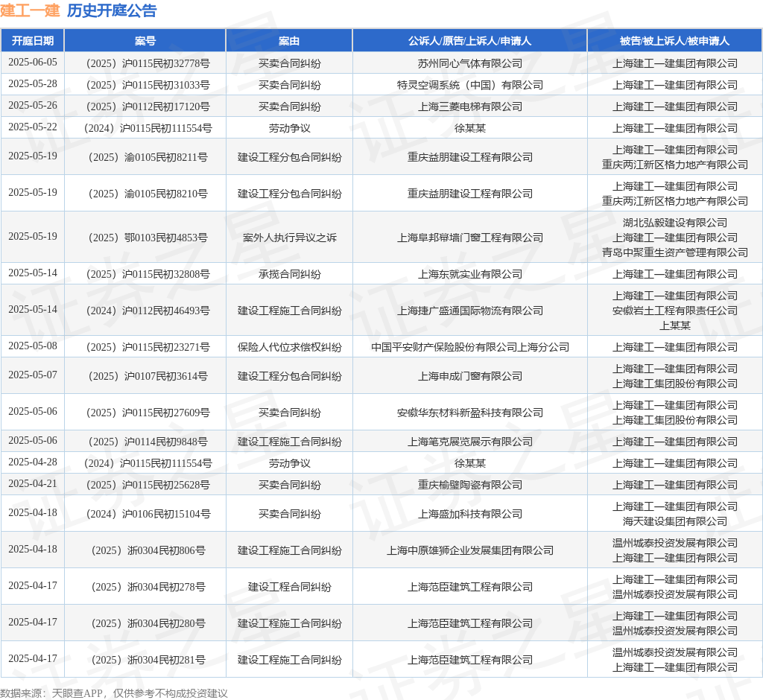Click case number (2025)渝0105民初8210号
The width and height of the screenshot is (763, 700).
[148, 194]
